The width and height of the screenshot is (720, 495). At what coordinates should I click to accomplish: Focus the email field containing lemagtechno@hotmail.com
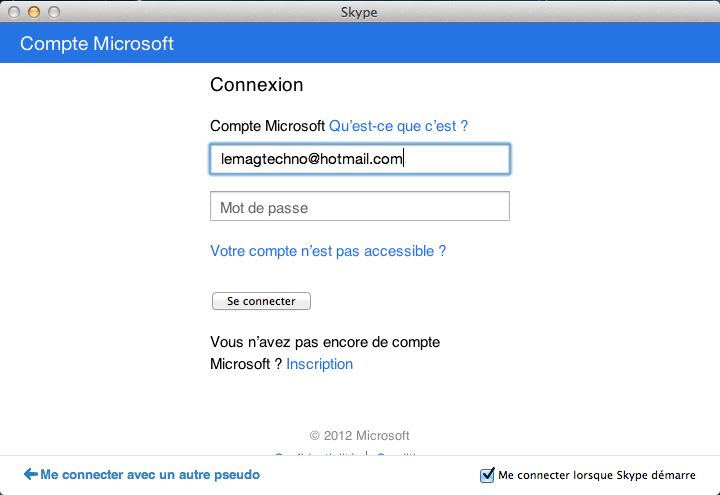(x=359, y=159)
